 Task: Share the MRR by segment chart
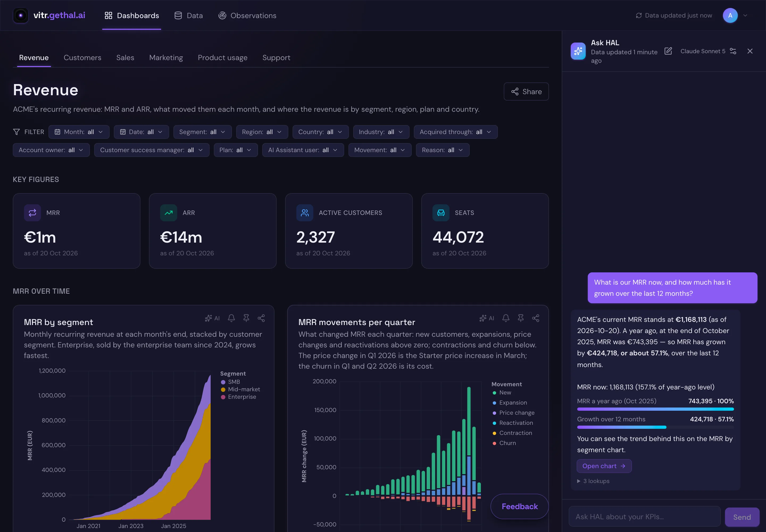[x=261, y=318]
